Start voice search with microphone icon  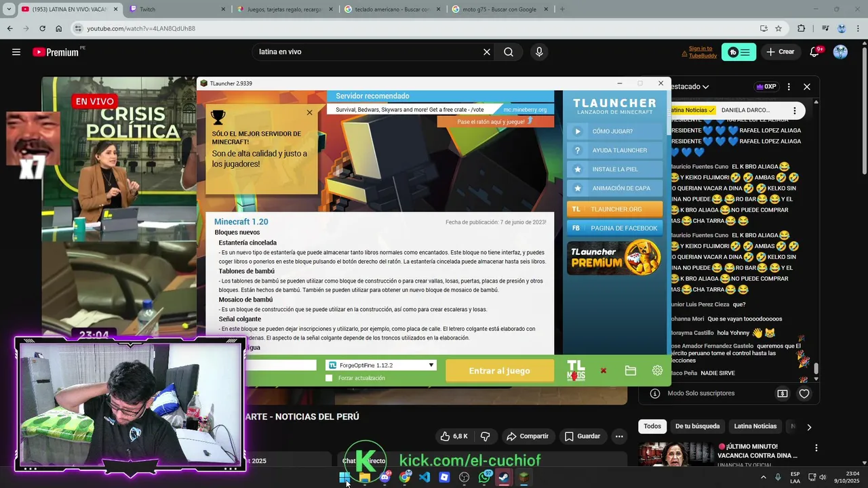(x=539, y=52)
